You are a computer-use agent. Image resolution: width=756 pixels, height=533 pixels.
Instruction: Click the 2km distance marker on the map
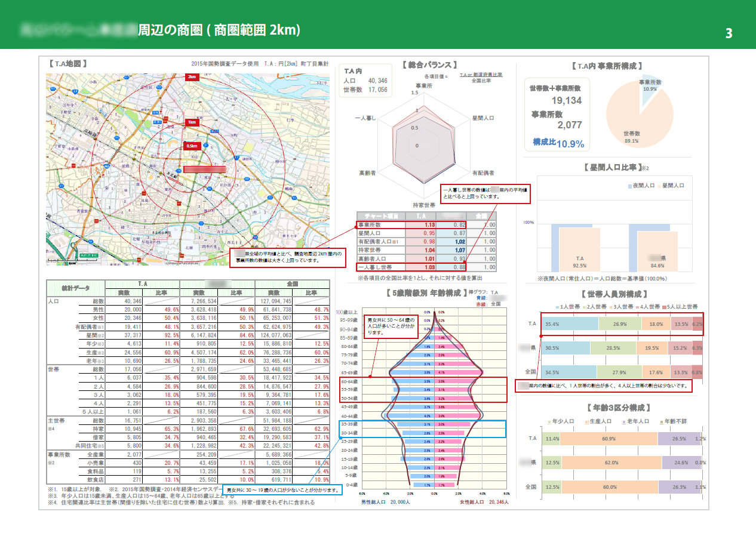(x=192, y=77)
